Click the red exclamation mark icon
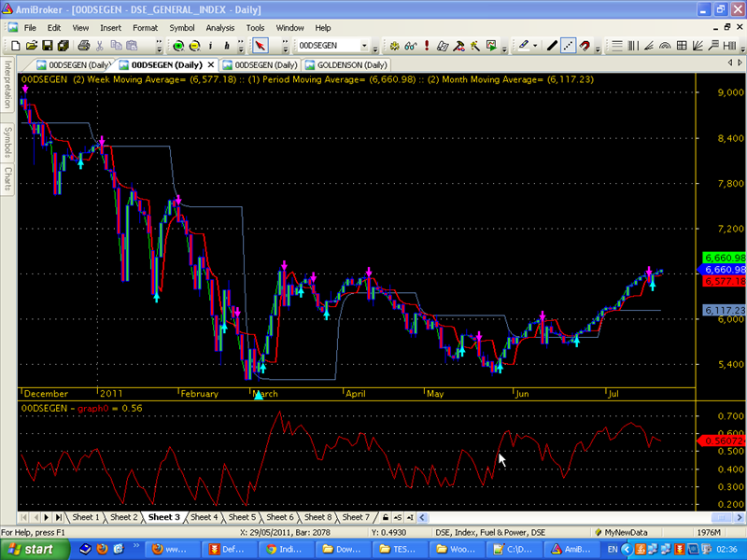 [x=427, y=46]
